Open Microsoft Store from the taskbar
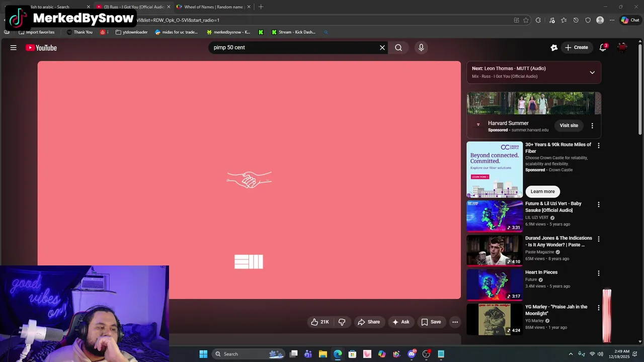This screenshot has height=362, width=644. [352, 354]
